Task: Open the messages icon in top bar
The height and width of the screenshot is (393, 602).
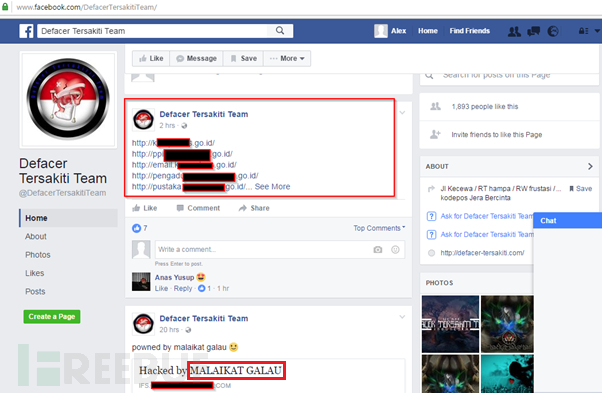Action: pos(534,31)
